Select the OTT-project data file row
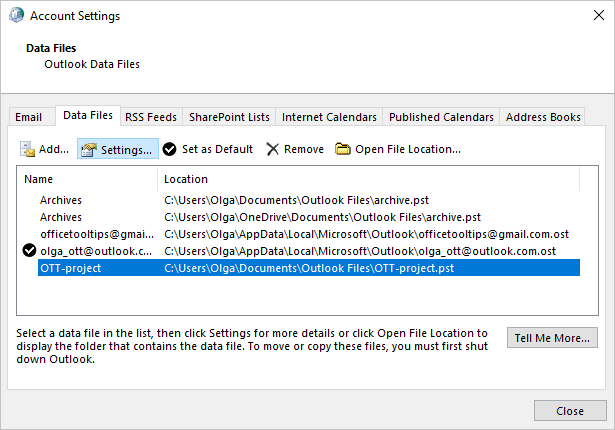The image size is (615, 430). (x=309, y=268)
